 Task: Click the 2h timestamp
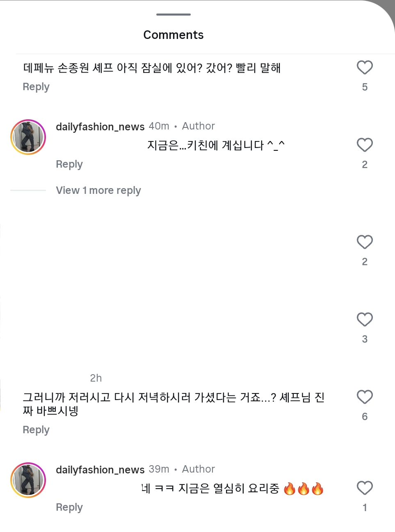96,378
